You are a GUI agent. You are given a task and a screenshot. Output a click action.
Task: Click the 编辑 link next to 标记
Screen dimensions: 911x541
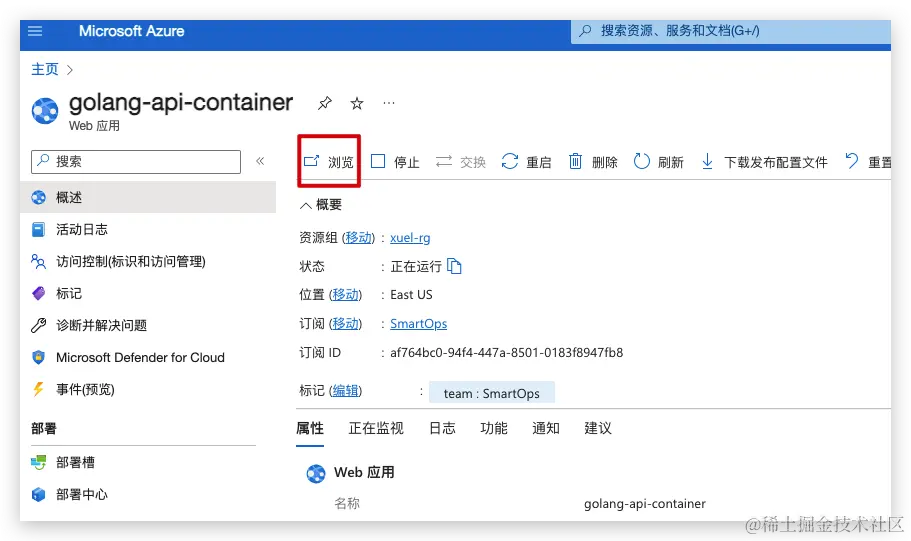coord(345,390)
